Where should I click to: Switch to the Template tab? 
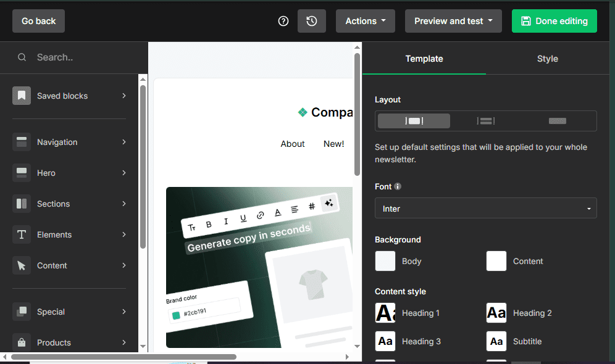tap(424, 59)
